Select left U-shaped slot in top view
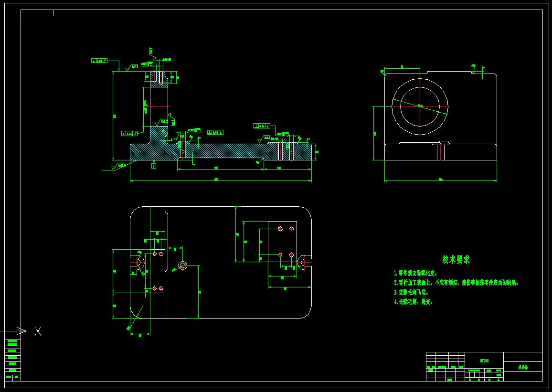Image resolution: width=552 pixels, height=392 pixels. pyautogui.click(x=138, y=263)
